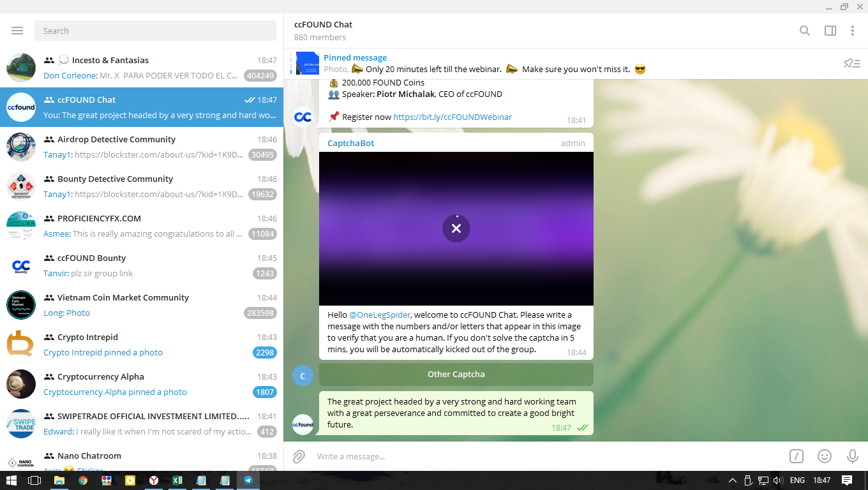868x490 pixels.
Task: Cancel the captcha image download
Action: [456, 228]
